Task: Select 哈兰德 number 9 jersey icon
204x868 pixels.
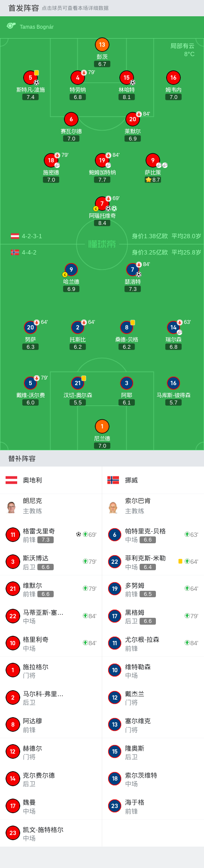Action: click(x=71, y=269)
